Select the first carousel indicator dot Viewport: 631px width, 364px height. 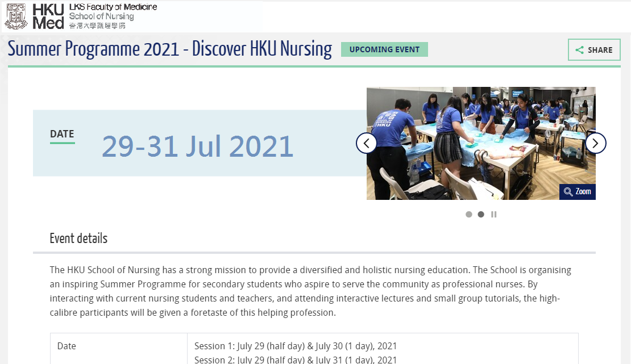click(x=469, y=215)
